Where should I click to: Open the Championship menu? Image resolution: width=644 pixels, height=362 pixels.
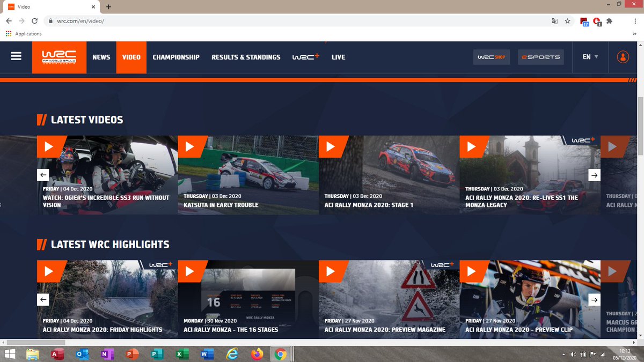(176, 57)
